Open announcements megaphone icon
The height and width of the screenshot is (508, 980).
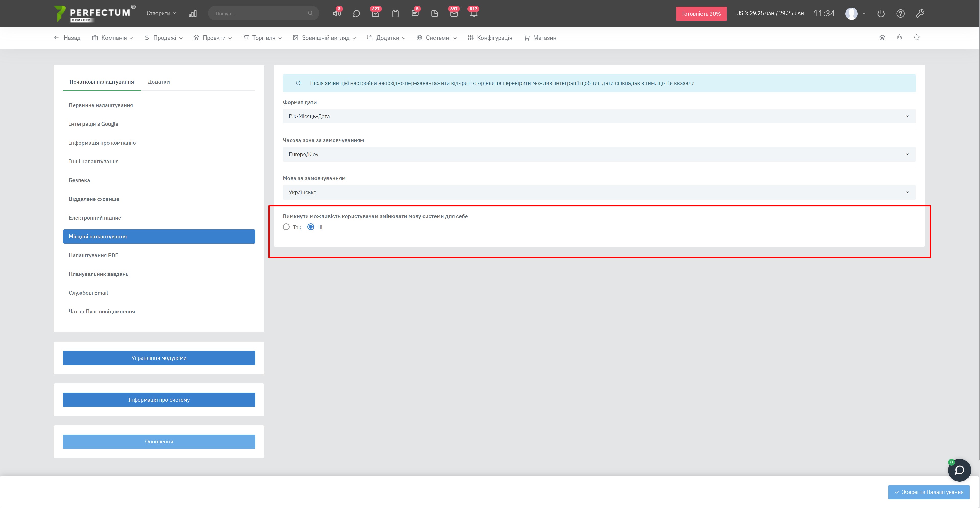coord(336,14)
